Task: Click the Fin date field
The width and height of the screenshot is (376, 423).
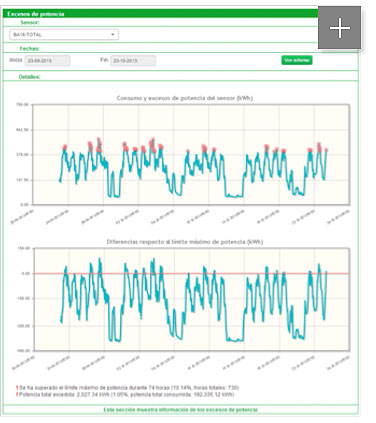Action: click(x=133, y=61)
